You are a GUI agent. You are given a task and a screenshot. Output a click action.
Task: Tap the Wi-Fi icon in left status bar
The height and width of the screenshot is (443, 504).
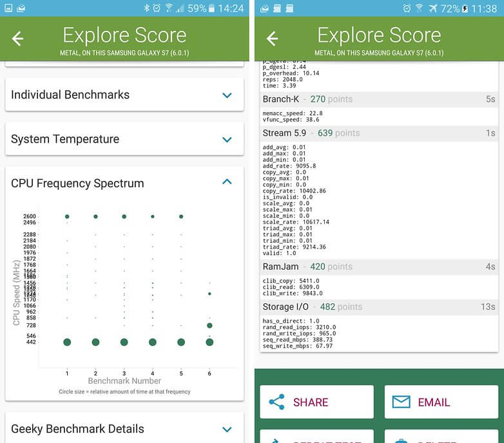tap(168, 8)
